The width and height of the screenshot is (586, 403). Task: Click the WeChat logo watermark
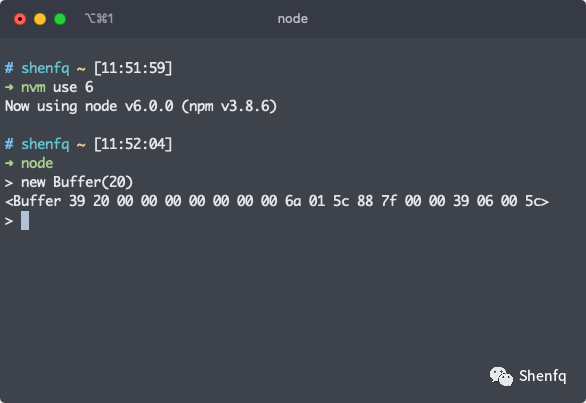point(501,376)
